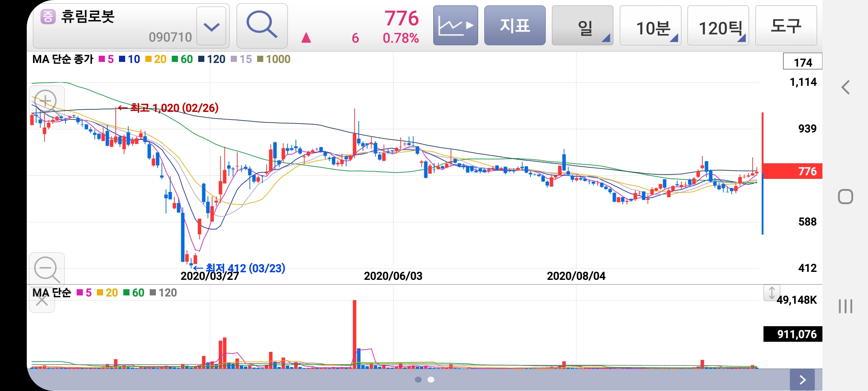Select the first page indicator dot

click(x=418, y=379)
